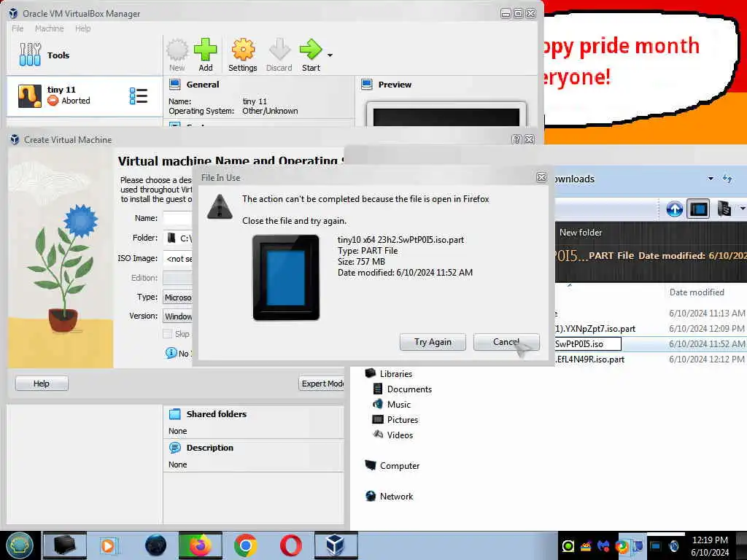The image size is (747, 560).
Task: Open tiny 11 machine list menu icon
Action: 138,96
